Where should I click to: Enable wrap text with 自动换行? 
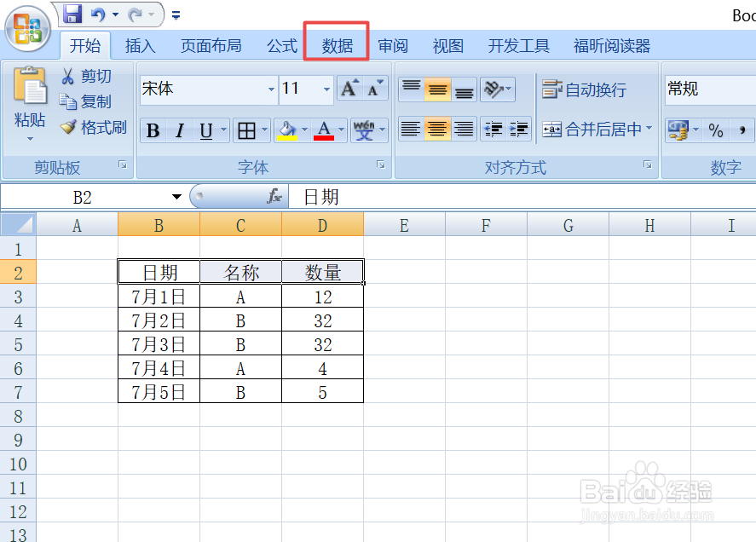584,89
